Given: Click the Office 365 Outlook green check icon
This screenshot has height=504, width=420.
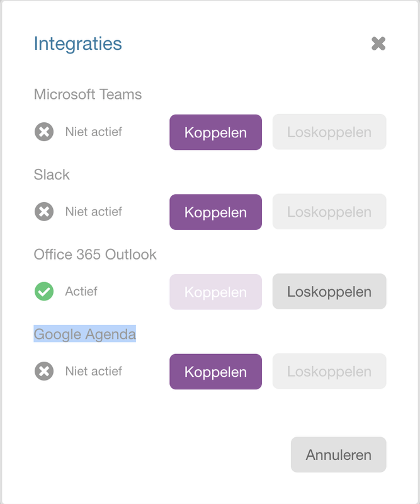Looking at the screenshot, I should tap(44, 291).
